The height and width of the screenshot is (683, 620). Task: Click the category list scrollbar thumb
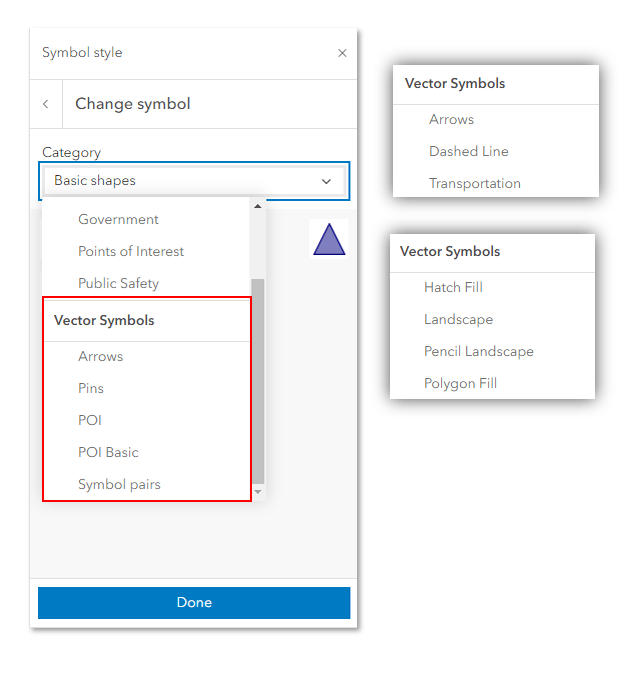pyautogui.click(x=258, y=380)
